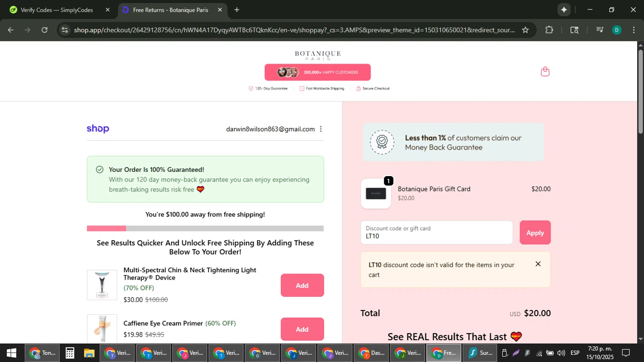
Task: Close the Free Returns Botanique Paris tab
Action: point(220,10)
